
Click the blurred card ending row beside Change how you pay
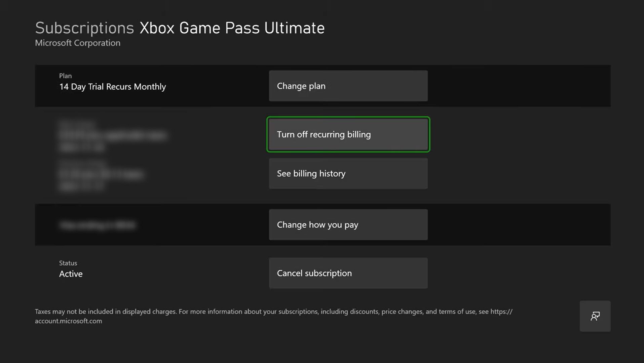[98, 225]
